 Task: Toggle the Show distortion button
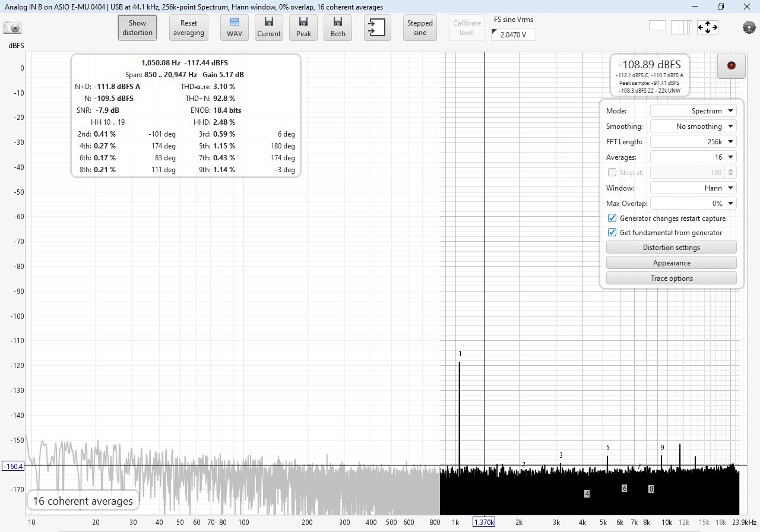pyautogui.click(x=138, y=28)
